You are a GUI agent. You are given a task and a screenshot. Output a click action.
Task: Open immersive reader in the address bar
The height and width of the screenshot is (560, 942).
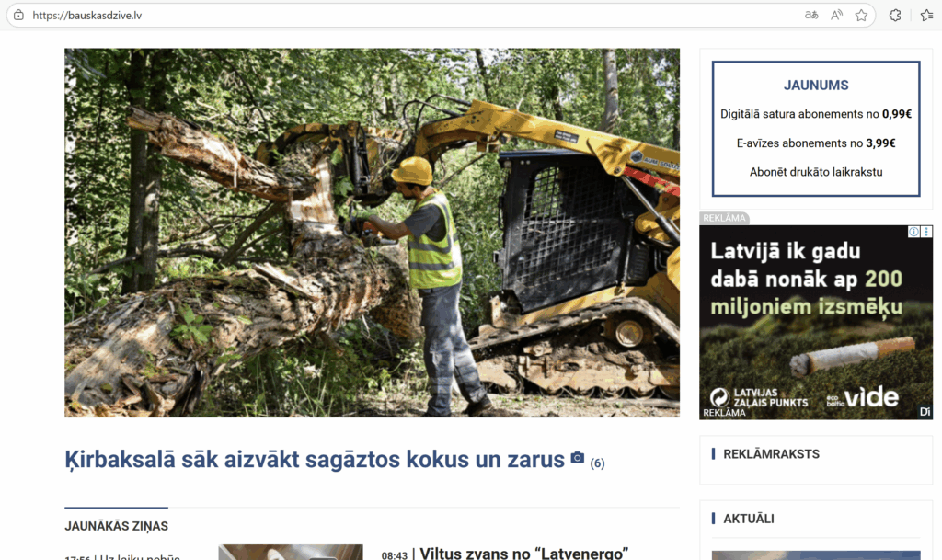tap(811, 15)
